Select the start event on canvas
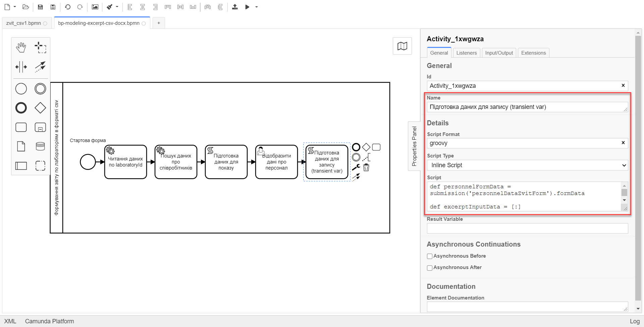 click(88, 162)
